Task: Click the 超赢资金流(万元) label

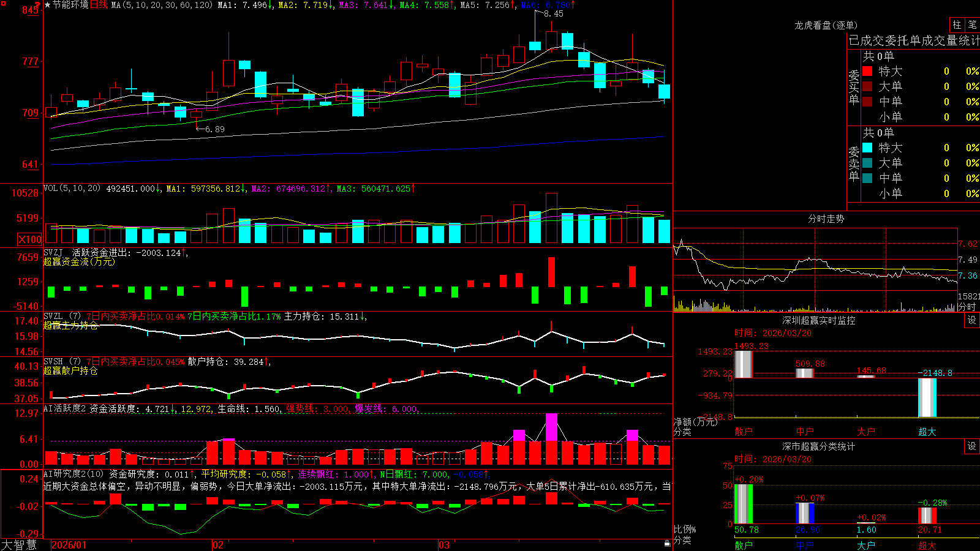Action: pyautogui.click(x=79, y=261)
